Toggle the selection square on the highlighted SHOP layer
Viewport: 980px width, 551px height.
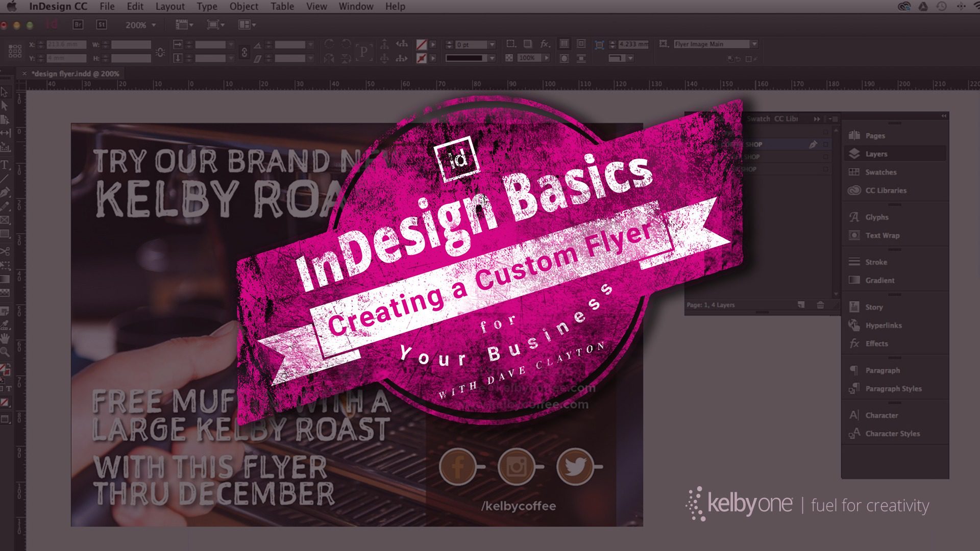tap(826, 144)
